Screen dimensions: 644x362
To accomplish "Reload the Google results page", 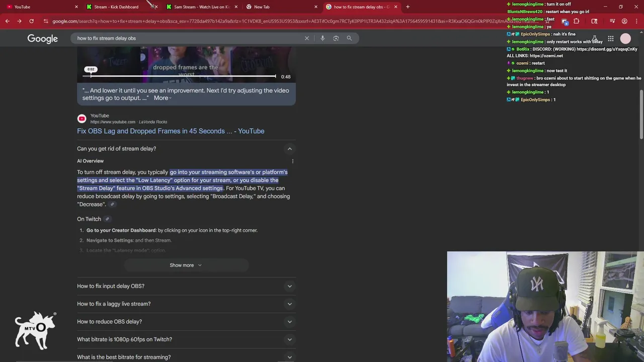I will [x=31, y=21].
